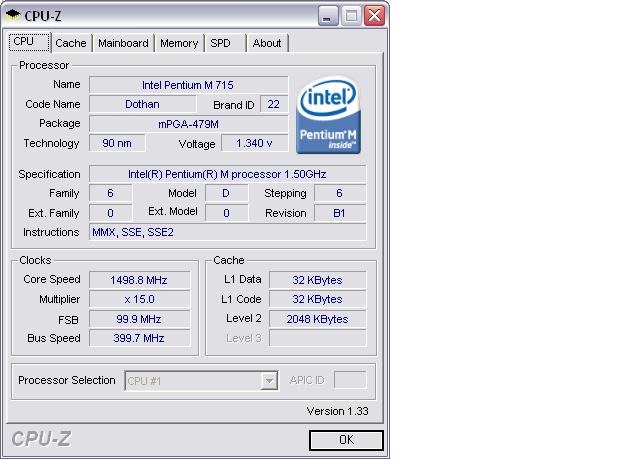Click the Ext. Model value 0

coord(227,213)
